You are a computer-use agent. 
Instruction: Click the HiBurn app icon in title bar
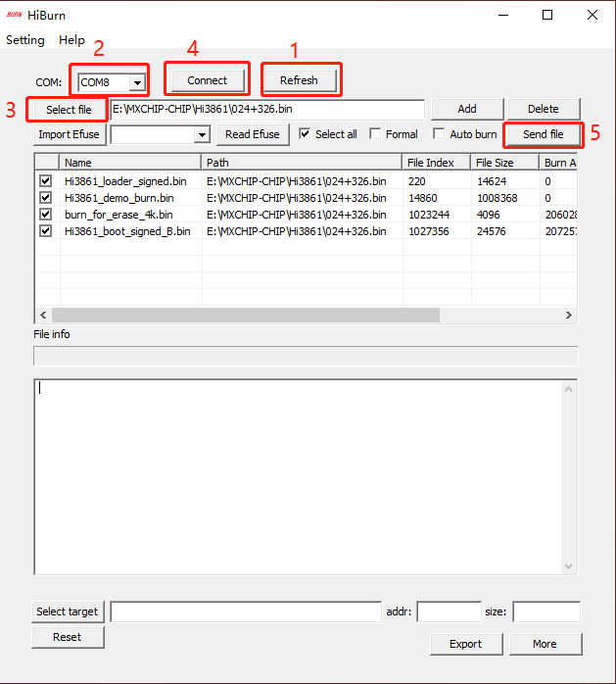click(x=15, y=15)
